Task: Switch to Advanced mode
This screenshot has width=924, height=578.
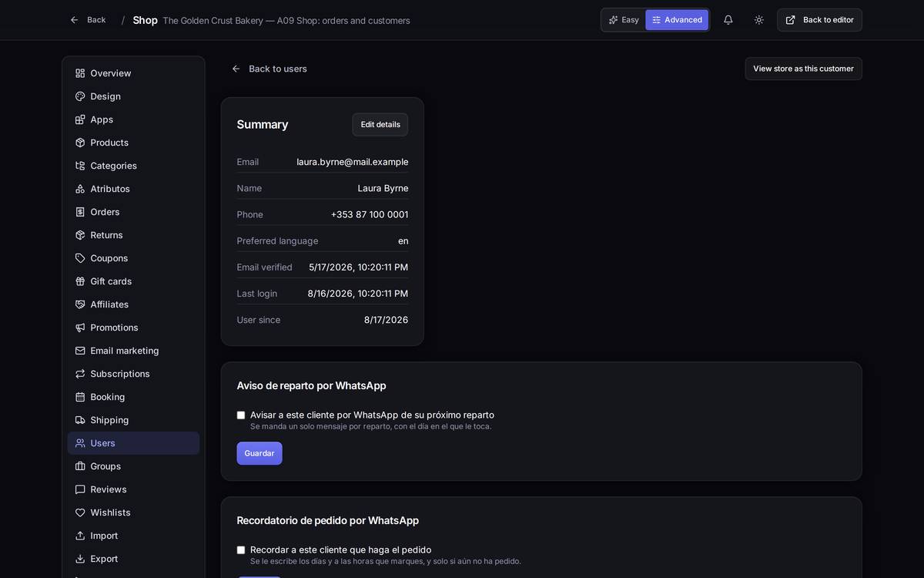Action: click(677, 20)
